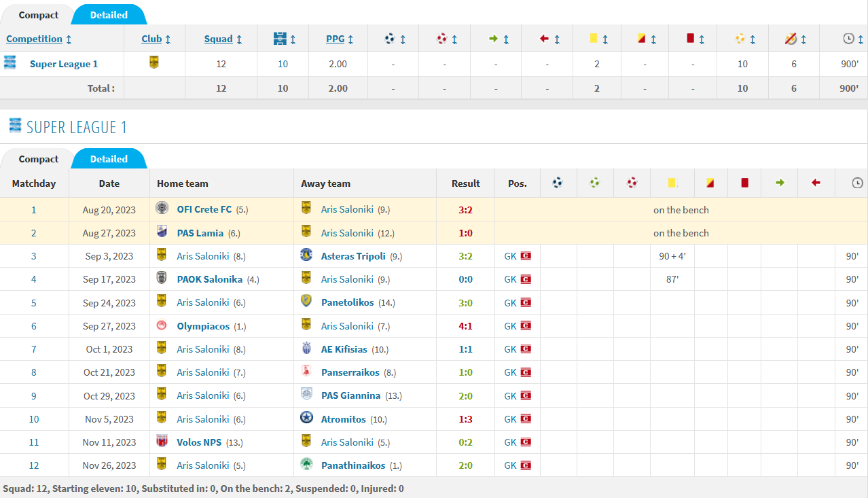868x498 pixels.
Task: Click Panserraikos crest icon
Action: tap(306, 370)
